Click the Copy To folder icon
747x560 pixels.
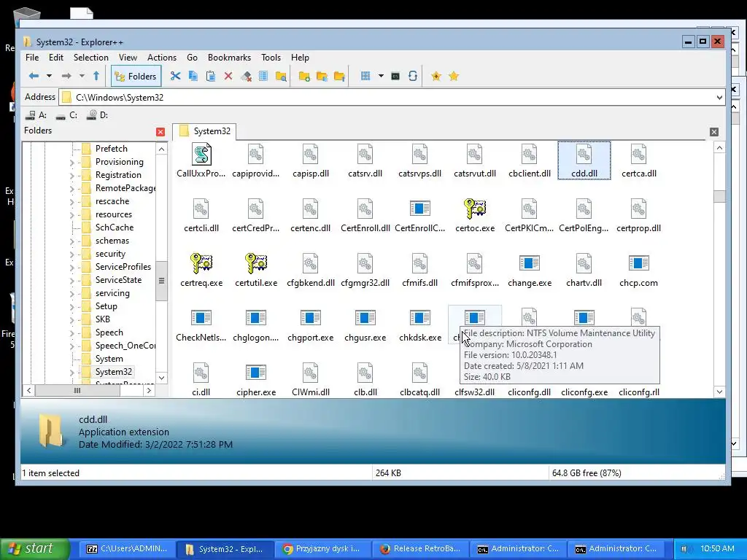coord(322,76)
